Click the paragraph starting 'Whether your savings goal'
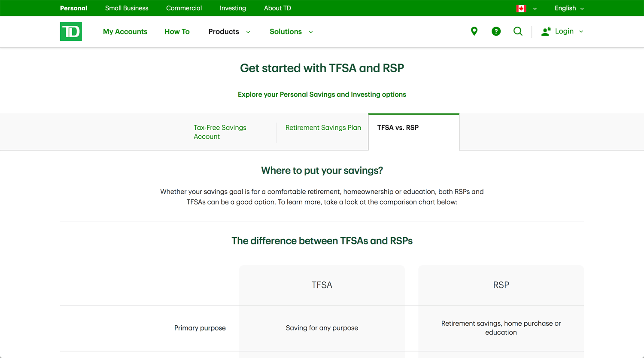This screenshot has height=358, width=644. tap(322, 197)
